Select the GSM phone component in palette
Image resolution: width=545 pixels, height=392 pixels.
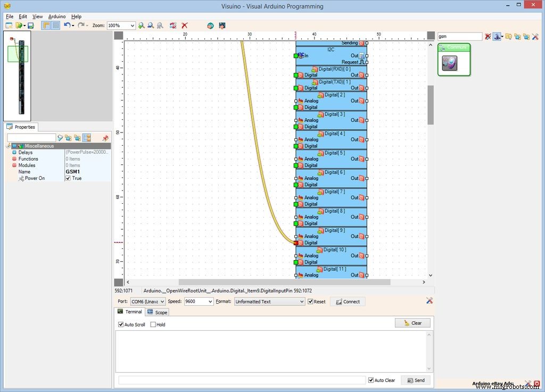450,64
